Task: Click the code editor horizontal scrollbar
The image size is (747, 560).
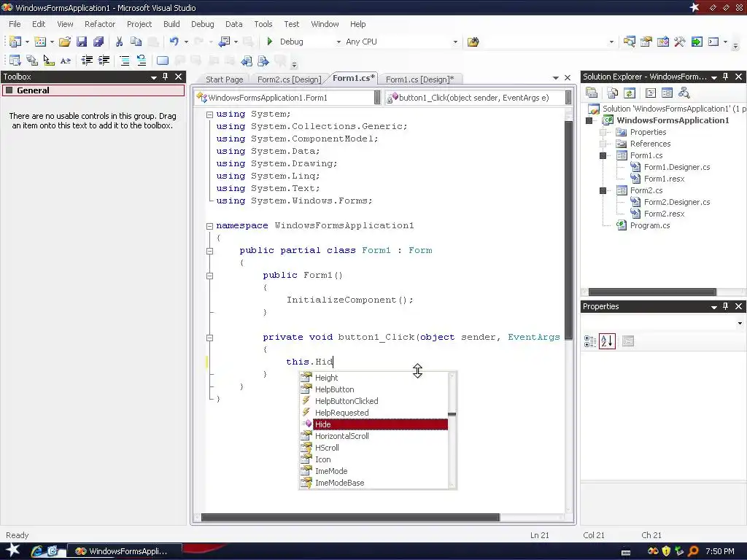Action: 351,518
